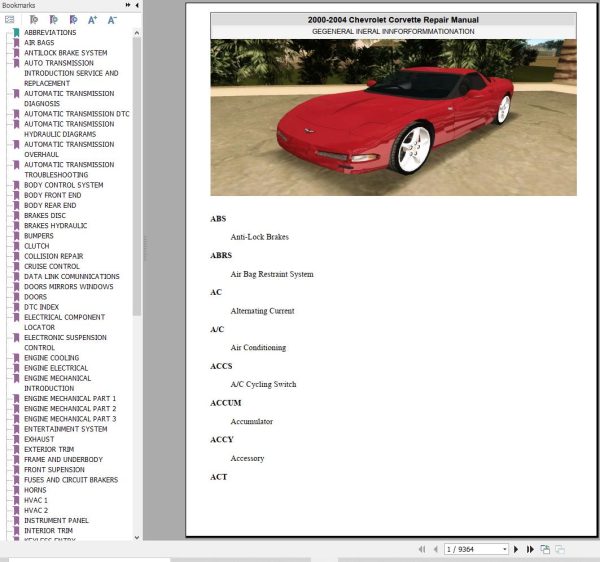
Task: Click the first bookmark-with-arrow icon in the Bookmarks toolbar
Action: pyautogui.click(x=34, y=20)
